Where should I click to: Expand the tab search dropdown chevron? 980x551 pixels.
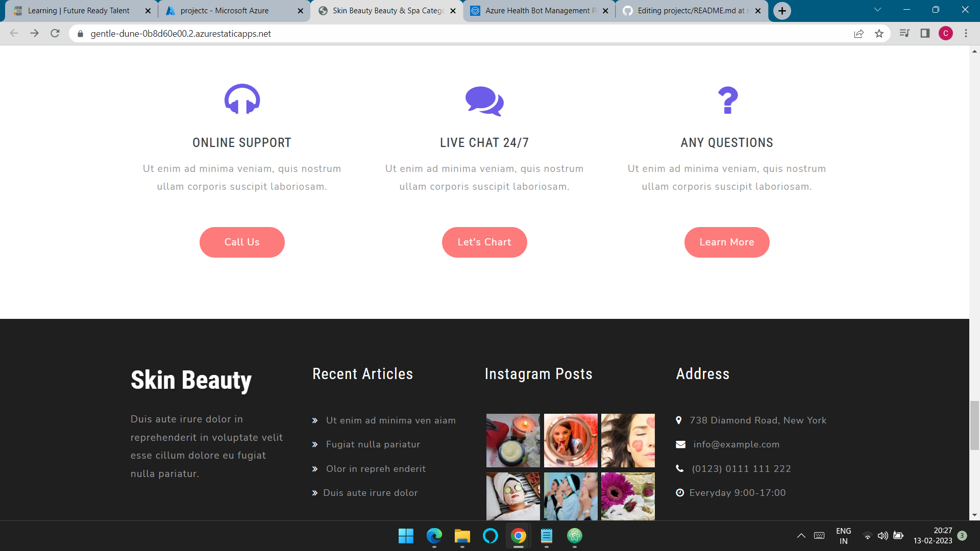[x=877, y=10]
